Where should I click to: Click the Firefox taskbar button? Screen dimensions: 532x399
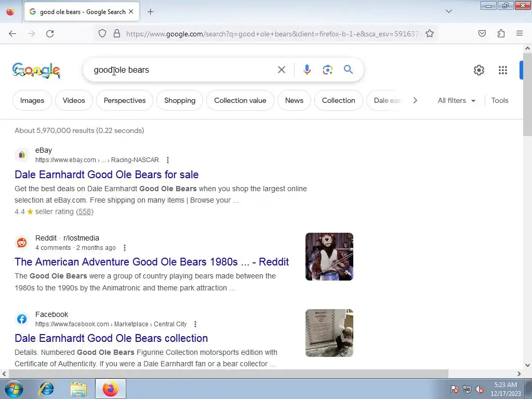point(111,389)
